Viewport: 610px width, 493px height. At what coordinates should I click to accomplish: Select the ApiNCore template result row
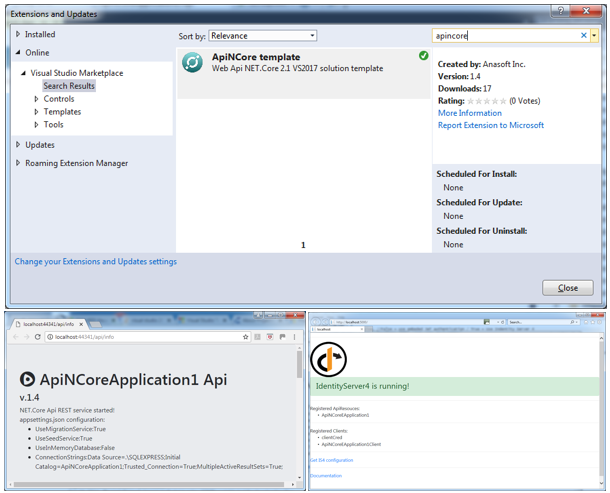[x=303, y=73]
